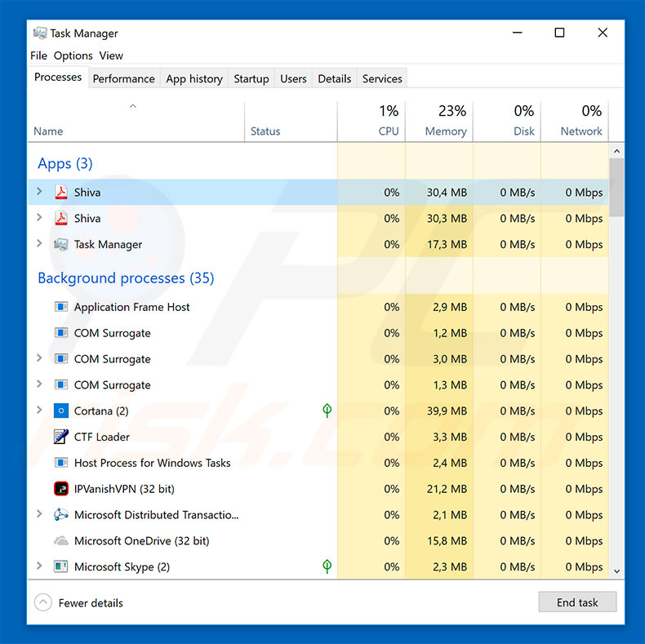The height and width of the screenshot is (644, 645).
Task: Sort by the Status column header
Action: tap(291, 122)
